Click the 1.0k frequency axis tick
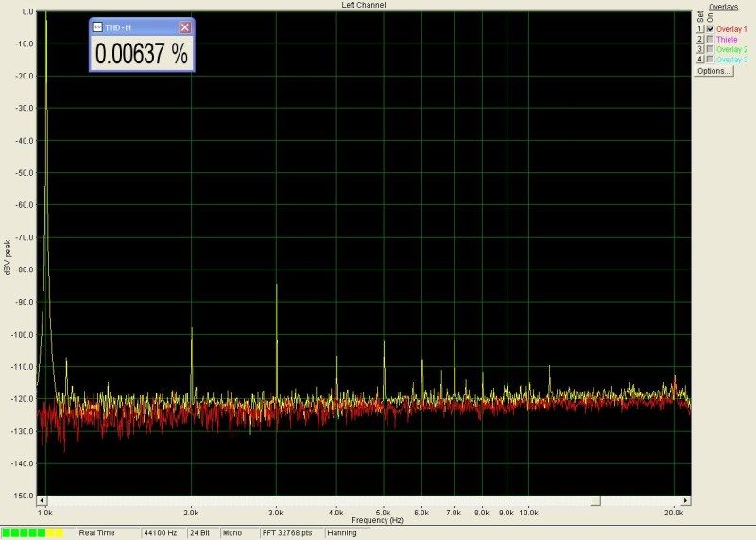The height and width of the screenshot is (540, 756). [44, 513]
